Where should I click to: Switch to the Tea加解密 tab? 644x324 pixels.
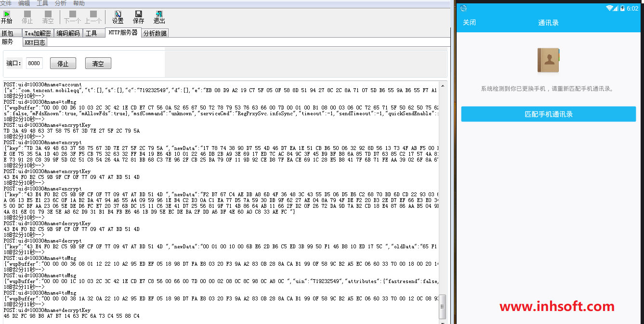pyautogui.click(x=38, y=33)
